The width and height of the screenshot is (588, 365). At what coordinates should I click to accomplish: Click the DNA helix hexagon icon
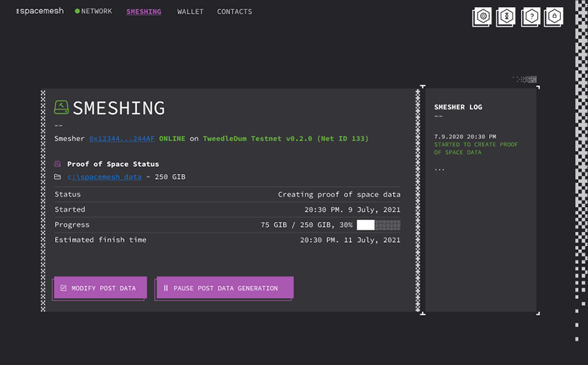tap(506, 17)
